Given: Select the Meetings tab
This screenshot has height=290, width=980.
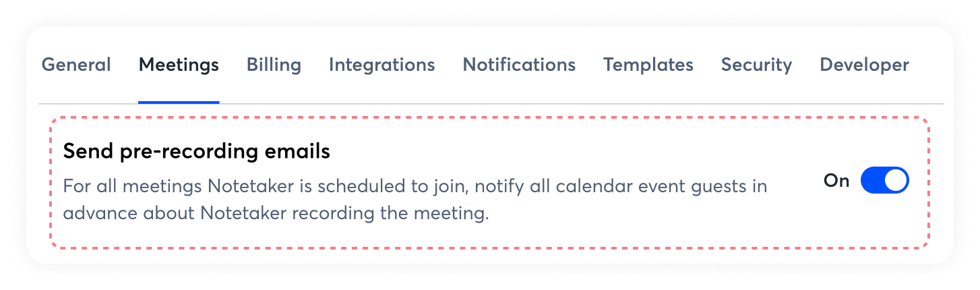Looking at the screenshot, I should click(x=179, y=65).
